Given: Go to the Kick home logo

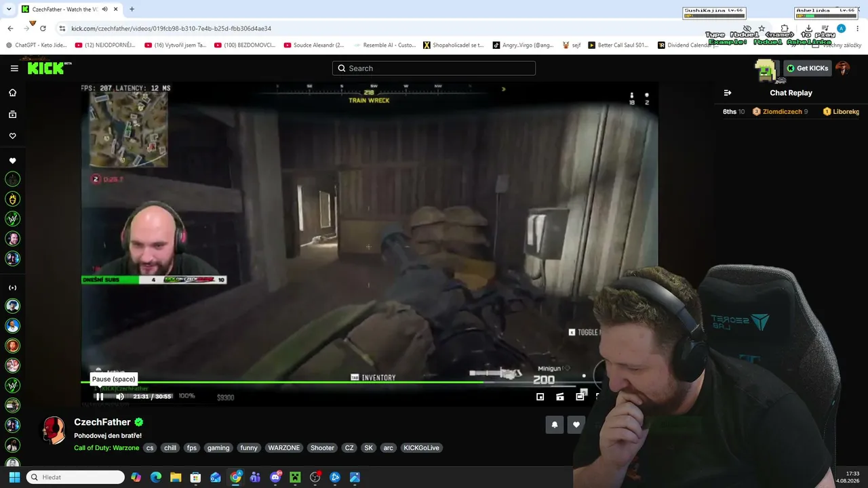Looking at the screenshot, I should [49, 68].
